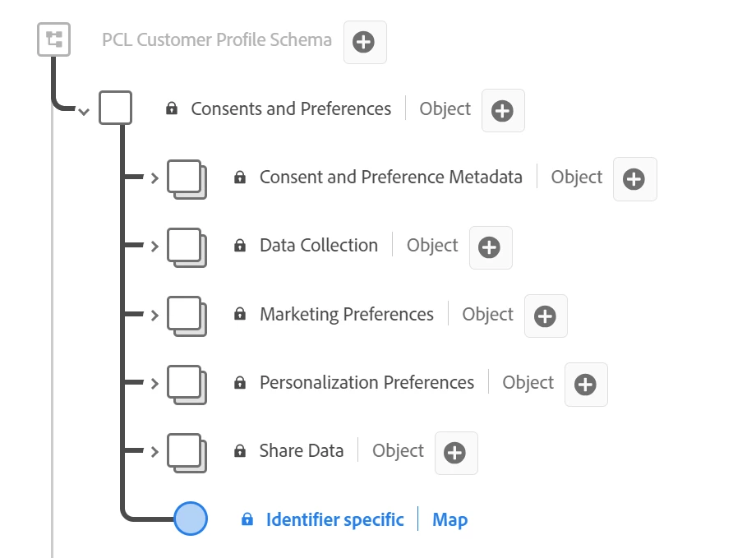Select the Share Data node checkbox
This screenshot has height=558, width=756.
[x=184, y=450]
